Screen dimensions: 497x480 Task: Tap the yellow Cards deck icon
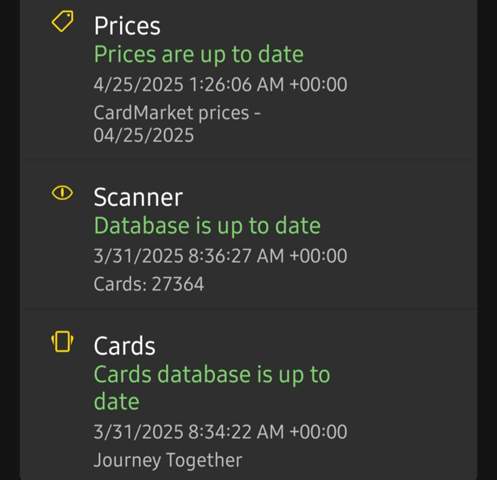62,341
